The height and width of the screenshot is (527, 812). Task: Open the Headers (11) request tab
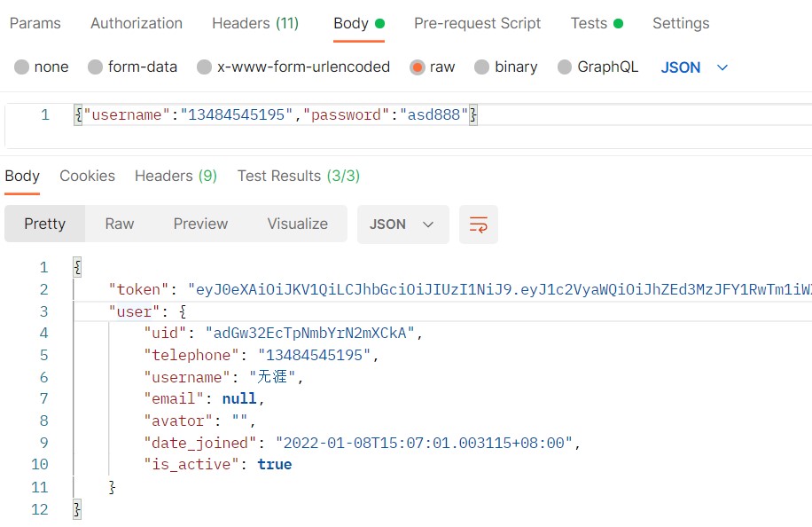click(255, 24)
